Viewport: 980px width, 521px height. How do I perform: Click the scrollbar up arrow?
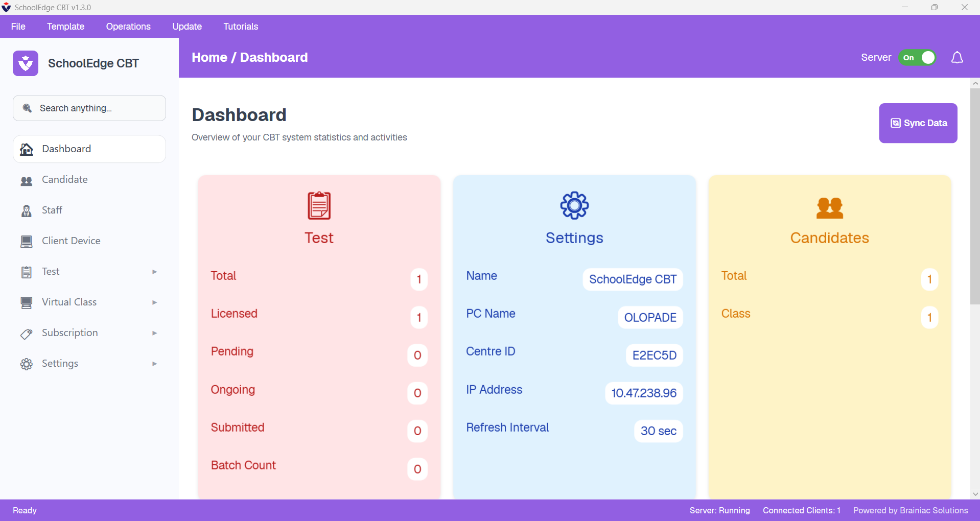coord(975,83)
